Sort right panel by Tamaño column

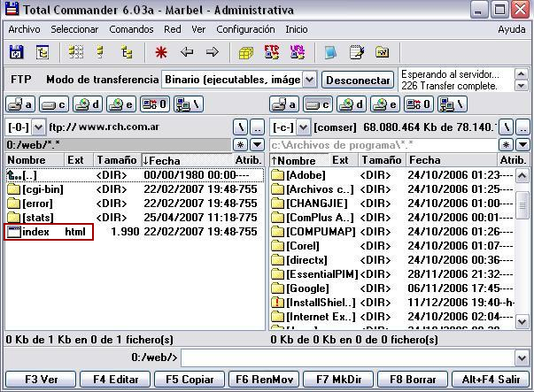[381, 160]
